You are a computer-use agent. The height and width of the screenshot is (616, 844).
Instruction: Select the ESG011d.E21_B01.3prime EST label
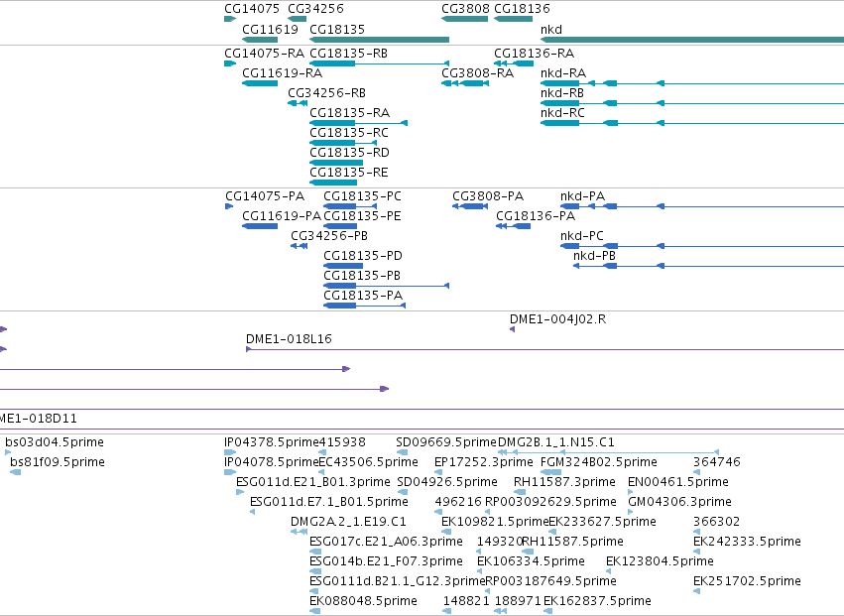[x=313, y=482]
